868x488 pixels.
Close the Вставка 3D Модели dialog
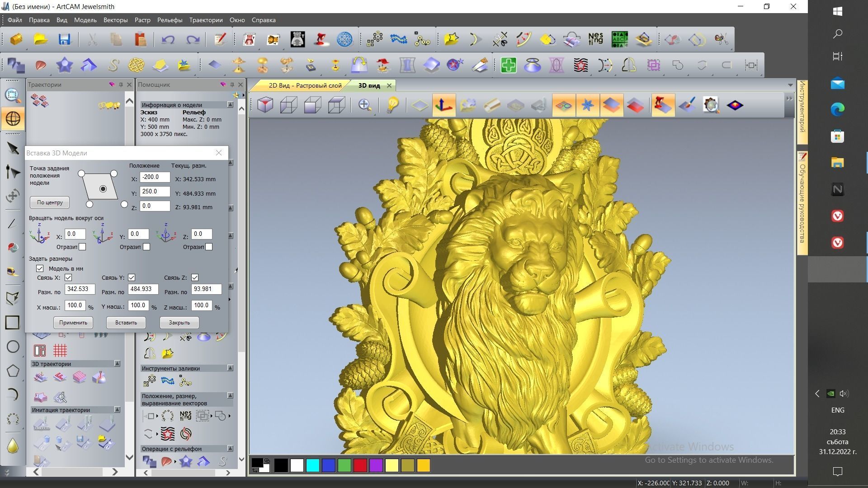coord(219,153)
